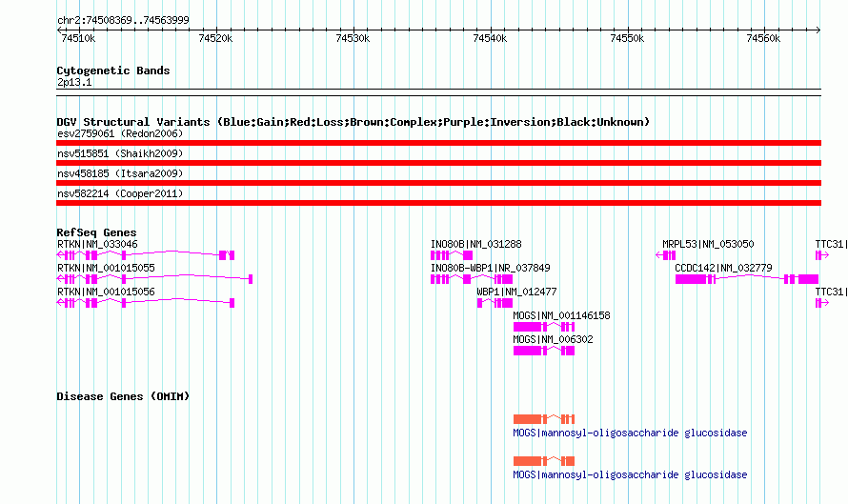Click the INO80B-WBP1 gene model glyph
This screenshot has height=504, width=848.
click(472, 279)
